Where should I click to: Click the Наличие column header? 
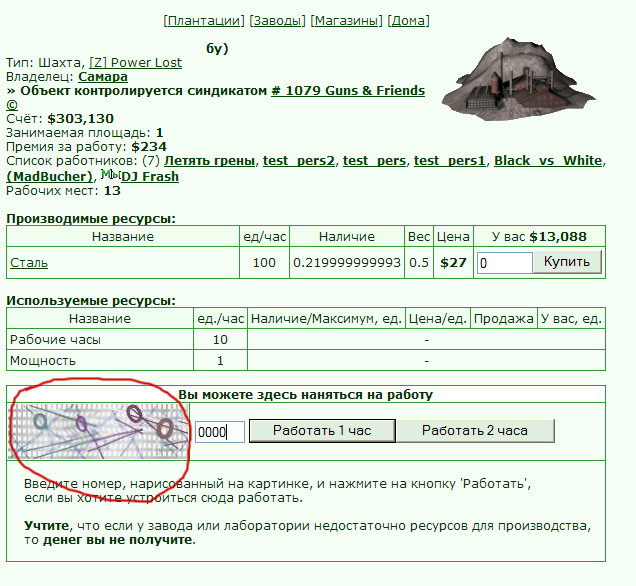point(347,237)
